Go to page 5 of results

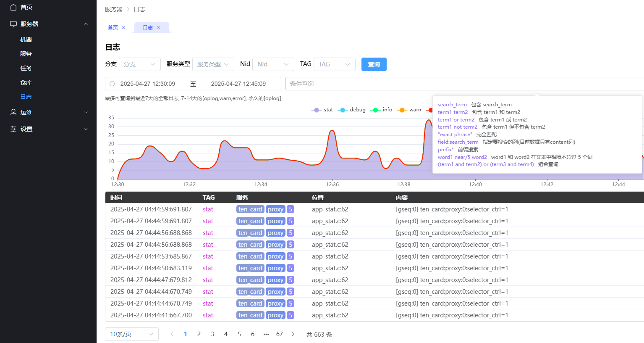[x=239, y=334]
